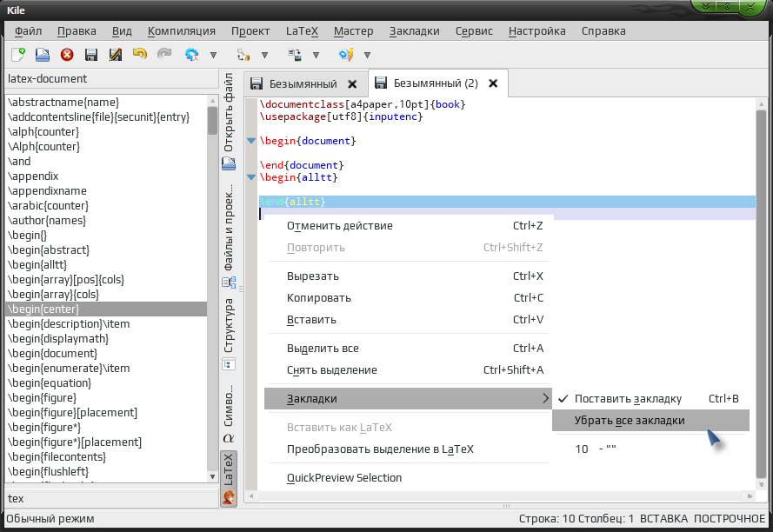This screenshot has height=532, width=773.
Task: Close the Безымянный (2) tab
Action: click(493, 83)
